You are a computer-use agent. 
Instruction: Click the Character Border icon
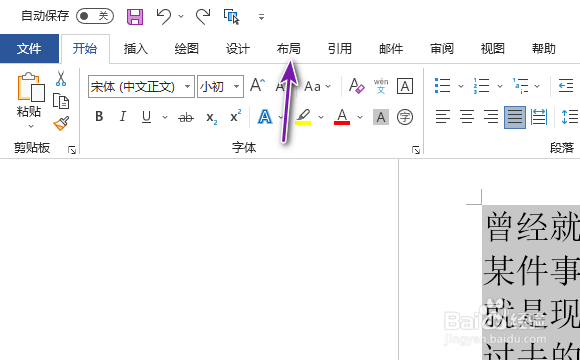[405, 86]
